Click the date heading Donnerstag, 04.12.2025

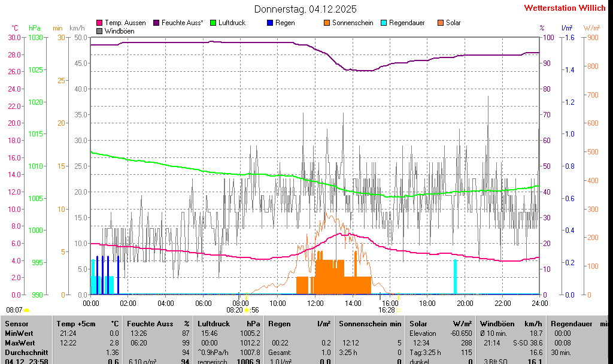tap(305, 9)
